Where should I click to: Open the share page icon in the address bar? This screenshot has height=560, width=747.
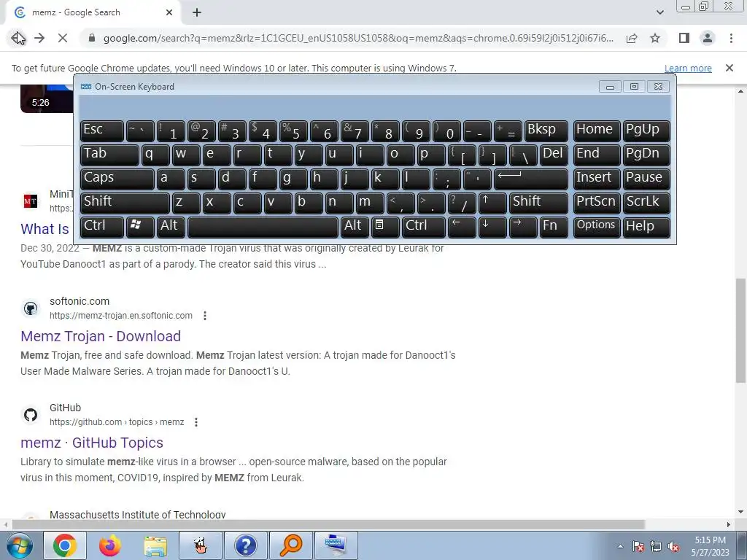[x=632, y=38]
